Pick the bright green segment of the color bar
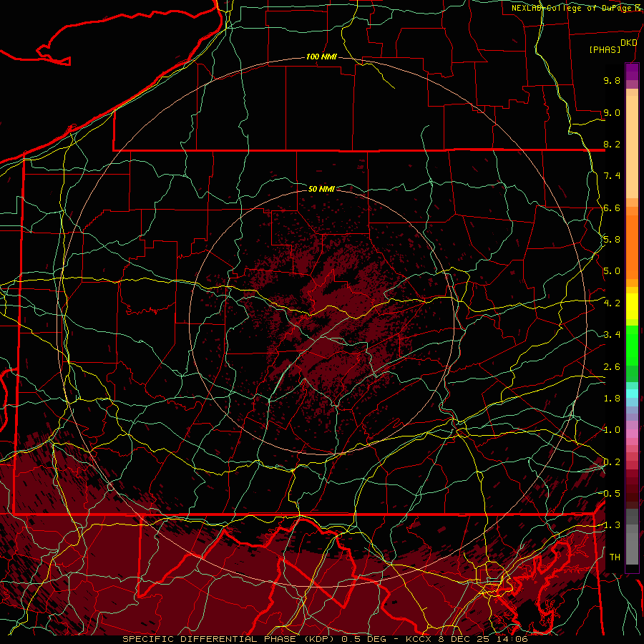This screenshot has width=644, height=644. coord(632,345)
